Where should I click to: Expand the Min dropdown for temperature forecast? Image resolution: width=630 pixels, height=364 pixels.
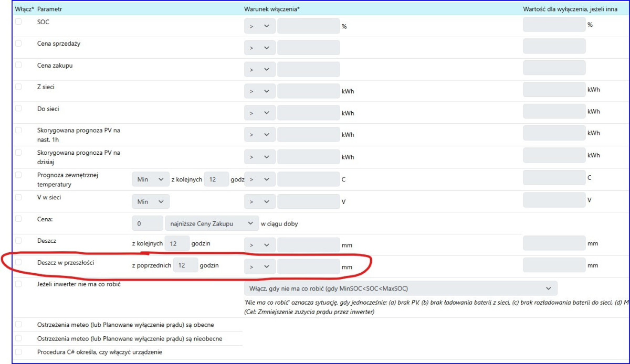coord(150,179)
